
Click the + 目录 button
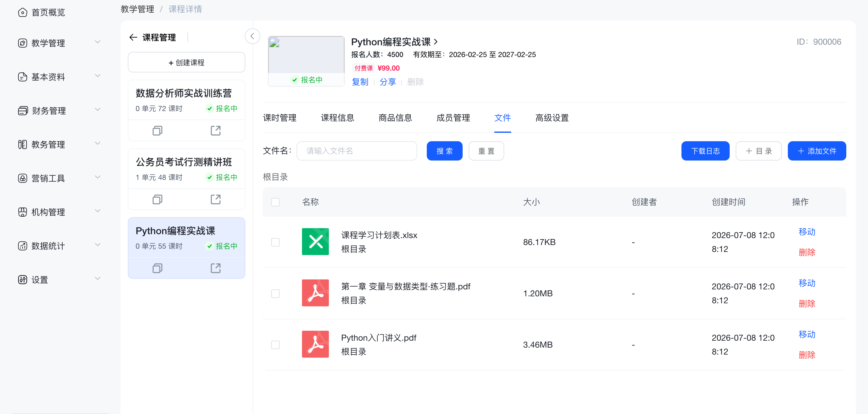point(759,151)
